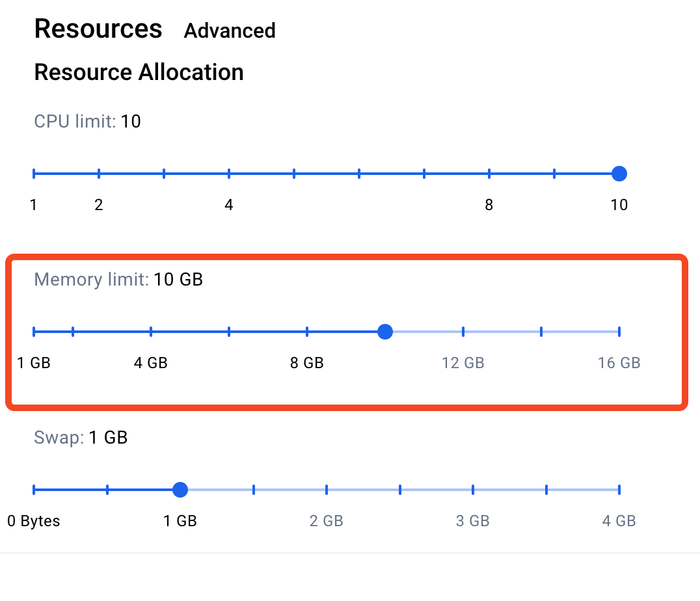Set Memory limit to 8 GB tick

(x=307, y=332)
